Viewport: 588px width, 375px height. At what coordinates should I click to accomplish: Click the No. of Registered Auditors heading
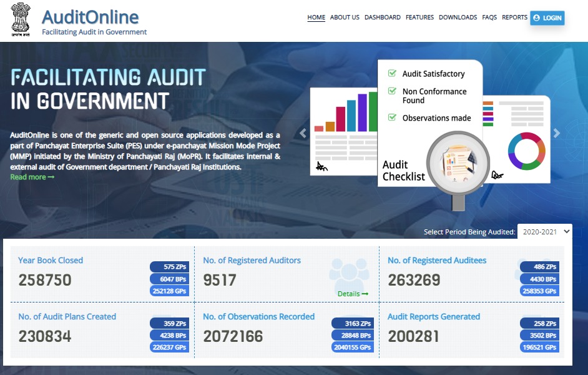(252, 261)
